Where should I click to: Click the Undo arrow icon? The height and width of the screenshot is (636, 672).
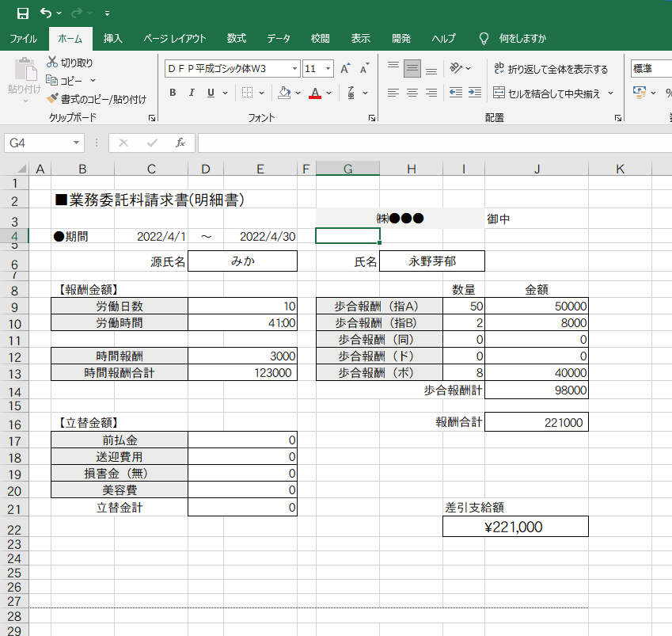[x=47, y=13]
